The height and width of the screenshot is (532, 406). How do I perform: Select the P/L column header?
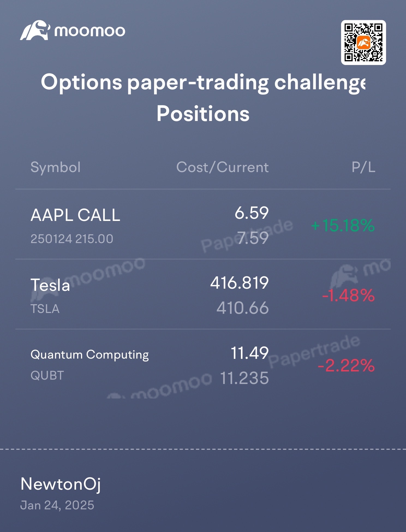tap(363, 167)
